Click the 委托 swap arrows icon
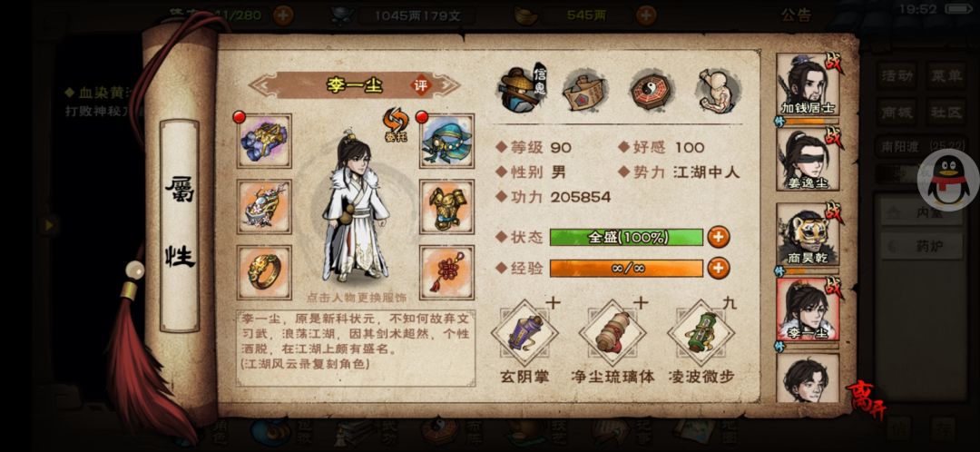This screenshot has height=452, width=980. click(396, 124)
